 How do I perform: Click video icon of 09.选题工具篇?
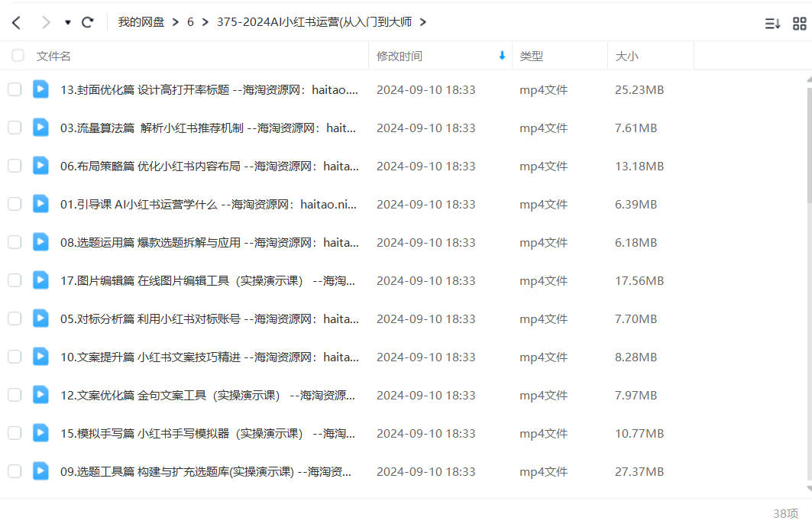[x=40, y=471]
